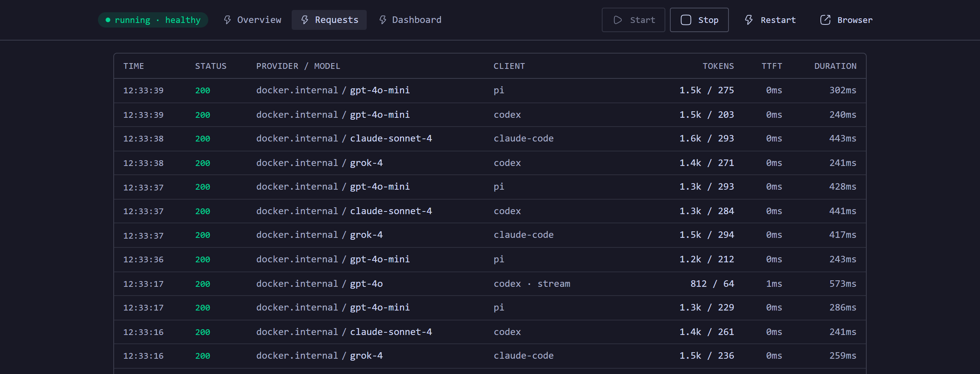Open in Browser
The width and height of the screenshot is (980, 374).
coord(846,20)
